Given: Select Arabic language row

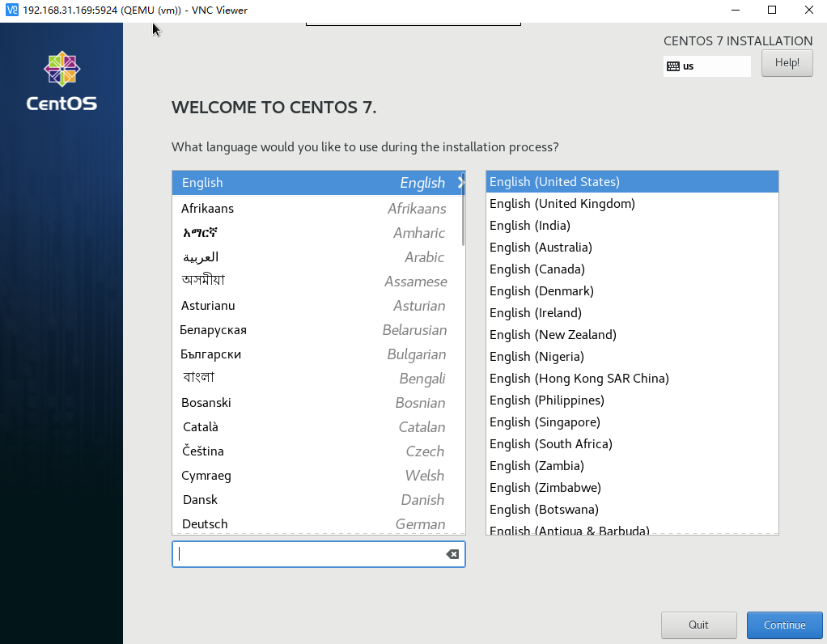Looking at the screenshot, I should click(x=319, y=256).
